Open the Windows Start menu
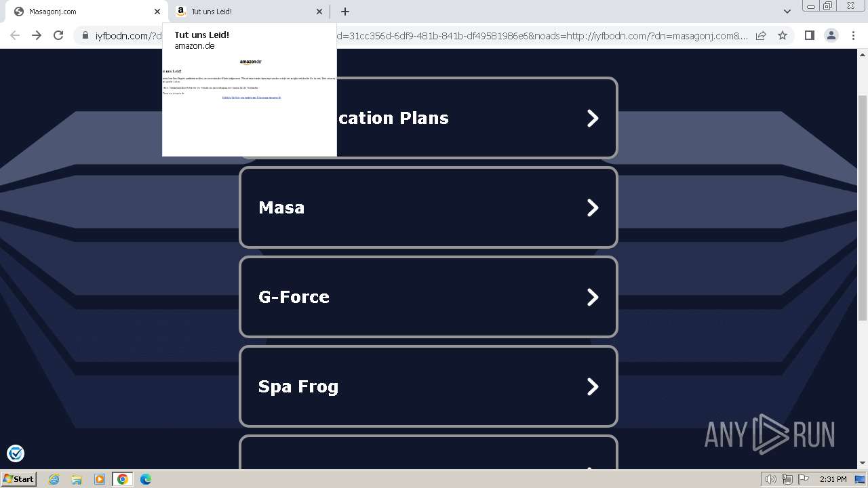868x488 pixels. pyautogui.click(x=18, y=479)
